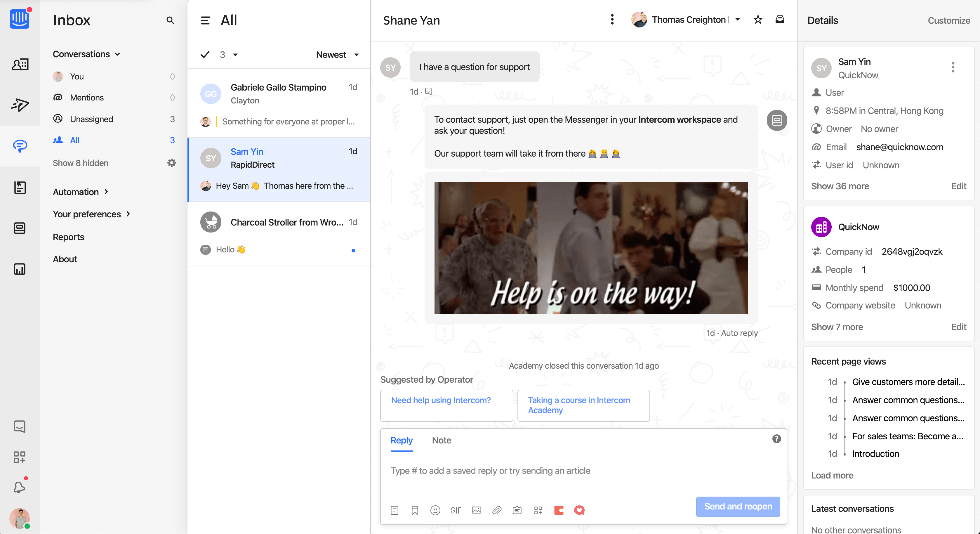
Task: Click the emoji picker icon
Action: (x=435, y=510)
